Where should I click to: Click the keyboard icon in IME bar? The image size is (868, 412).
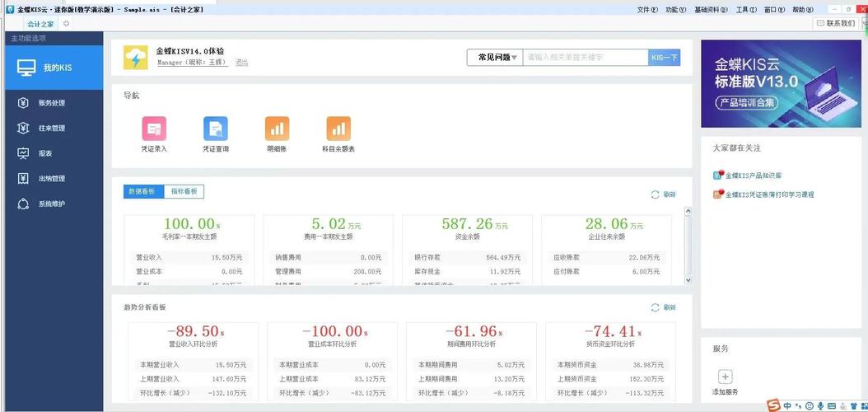pos(832,406)
